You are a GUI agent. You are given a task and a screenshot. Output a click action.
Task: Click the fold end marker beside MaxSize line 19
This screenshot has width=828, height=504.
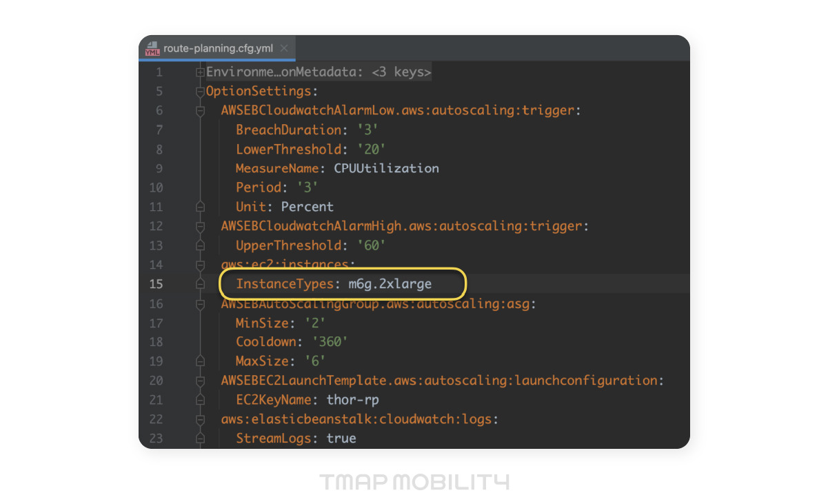[201, 361]
